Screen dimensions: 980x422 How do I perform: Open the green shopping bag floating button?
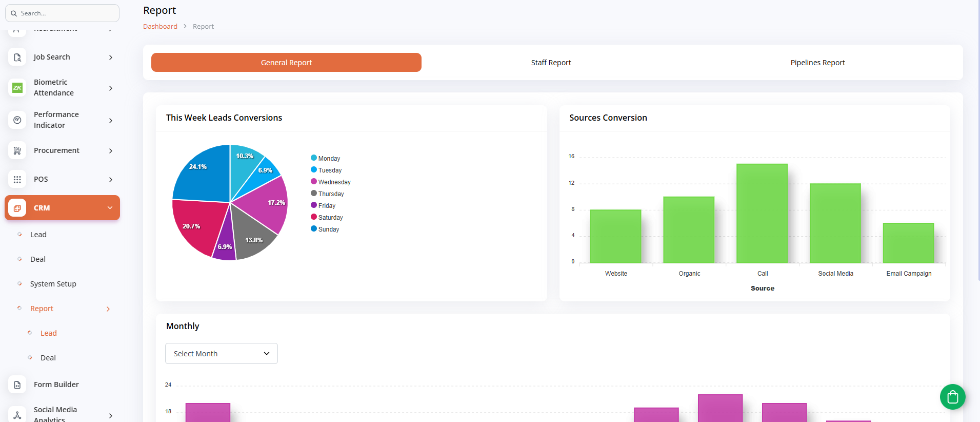(952, 397)
